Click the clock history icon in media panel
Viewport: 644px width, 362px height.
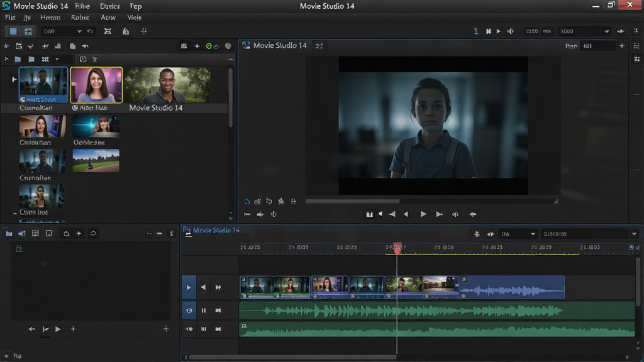tap(83, 59)
